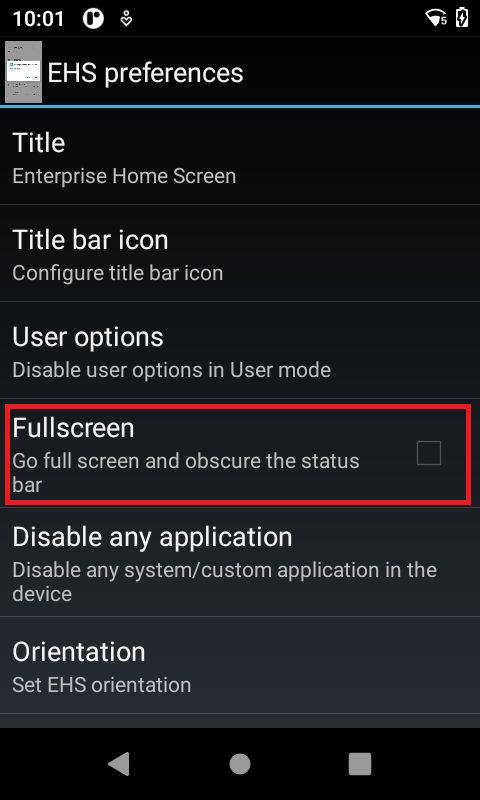Viewport: 480px width, 800px height.
Task: Tap the circular notification icon in status bar
Action: pyautogui.click(x=93, y=19)
